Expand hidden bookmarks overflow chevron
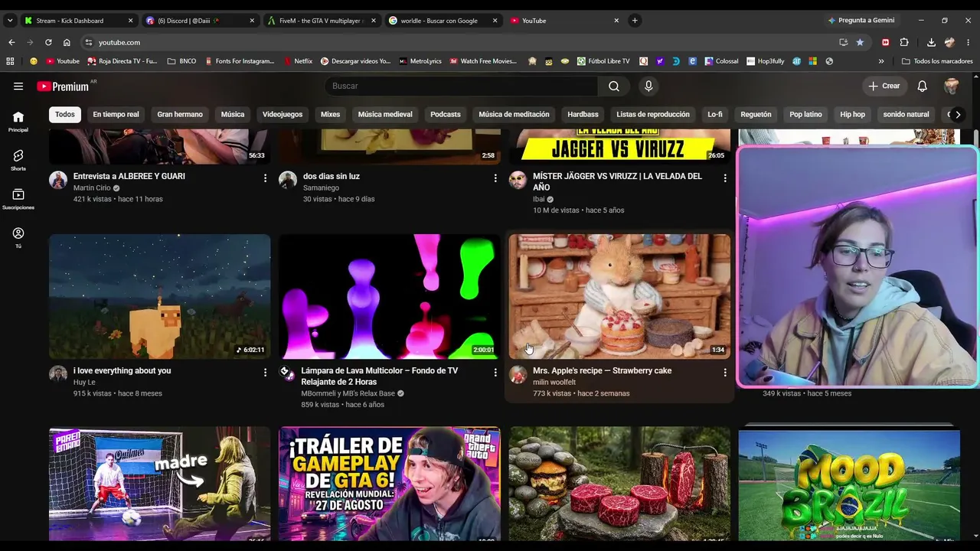The image size is (980, 551). (x=881, y=61)
